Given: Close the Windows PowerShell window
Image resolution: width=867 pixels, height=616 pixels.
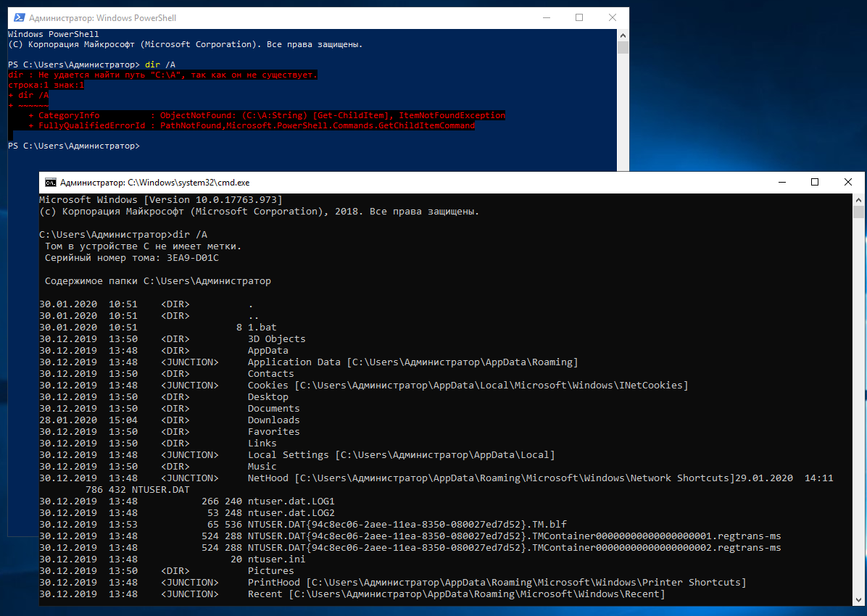Looking at the screenshot, I should tap(612, 17).
